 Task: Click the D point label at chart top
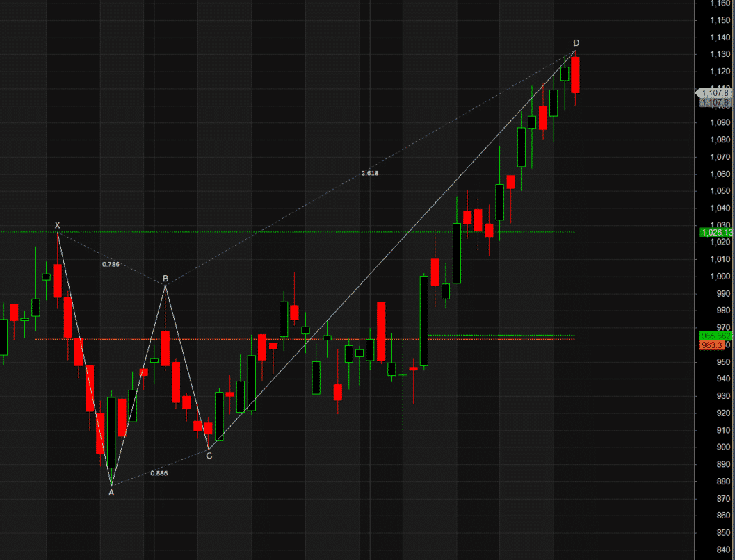[x=576, y=43]
